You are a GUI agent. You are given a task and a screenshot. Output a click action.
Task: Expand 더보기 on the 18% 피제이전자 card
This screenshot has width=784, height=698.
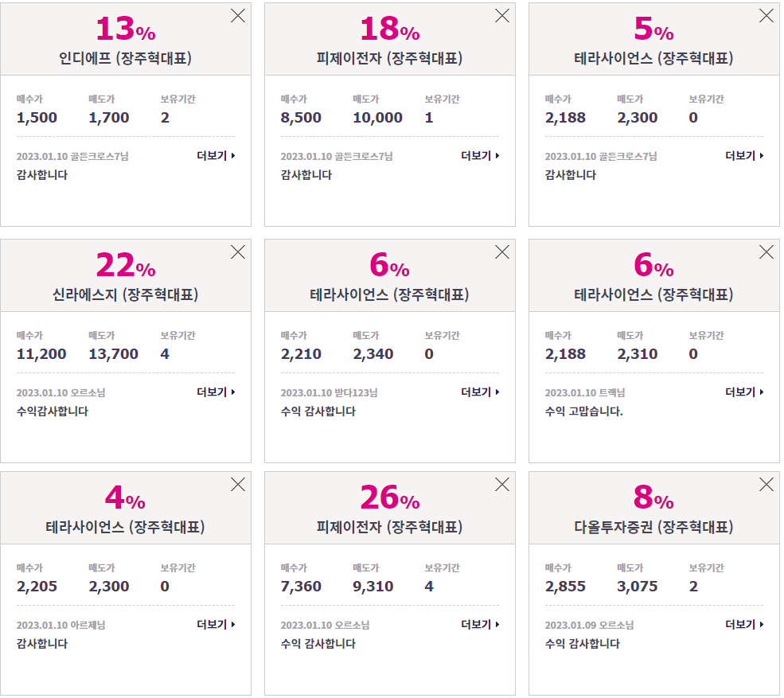[480, 156]
